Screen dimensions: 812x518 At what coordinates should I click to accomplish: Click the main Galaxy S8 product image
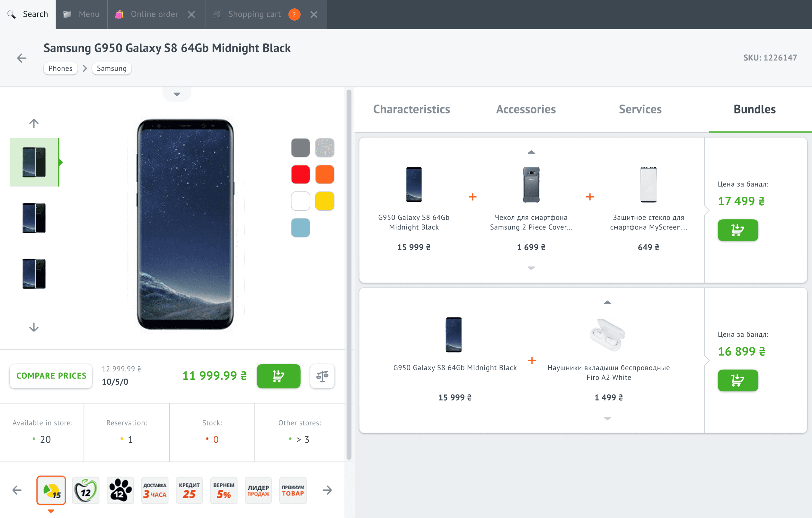tap(185, 224)
